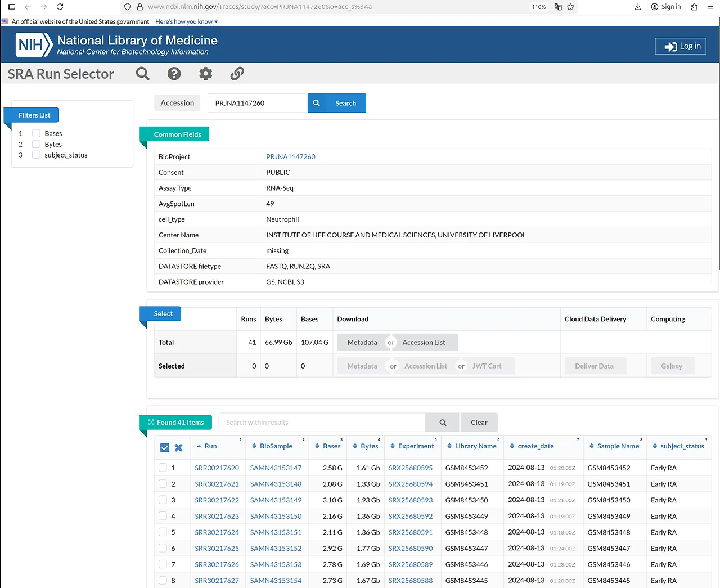Click the Accession search input field
Image resolution: width=720 pixels, height=588 pixels.
tap(258, 103)
